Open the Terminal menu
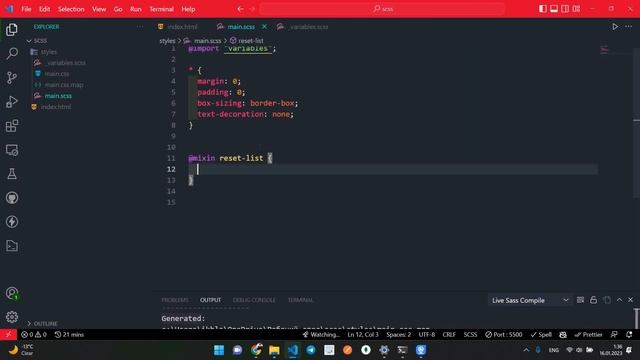Viewport: 640px width, 360px height. [161, 9]
